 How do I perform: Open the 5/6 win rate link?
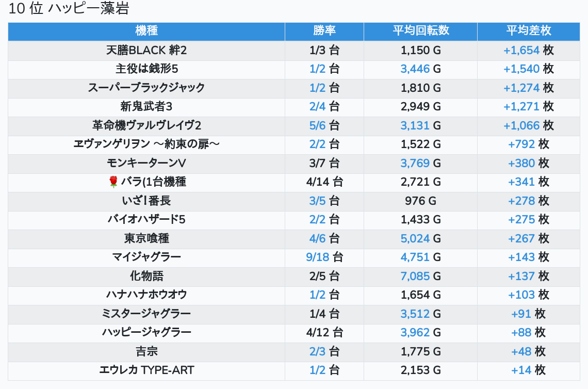tap(318, 125)
